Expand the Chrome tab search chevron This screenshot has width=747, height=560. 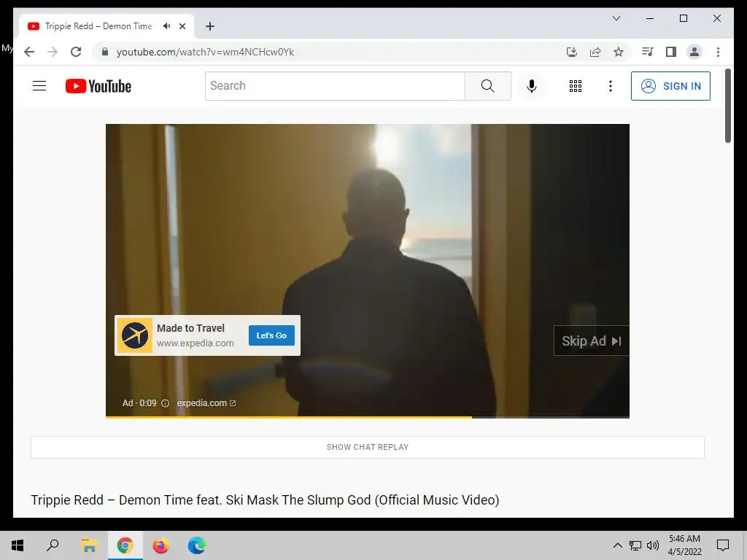(x=616, y=18)
